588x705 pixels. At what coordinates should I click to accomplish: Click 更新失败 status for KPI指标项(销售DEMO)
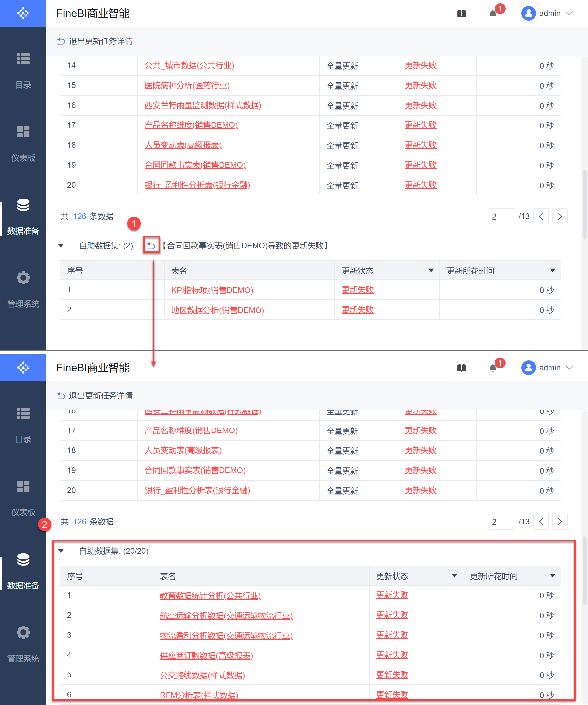pos(357,290)
